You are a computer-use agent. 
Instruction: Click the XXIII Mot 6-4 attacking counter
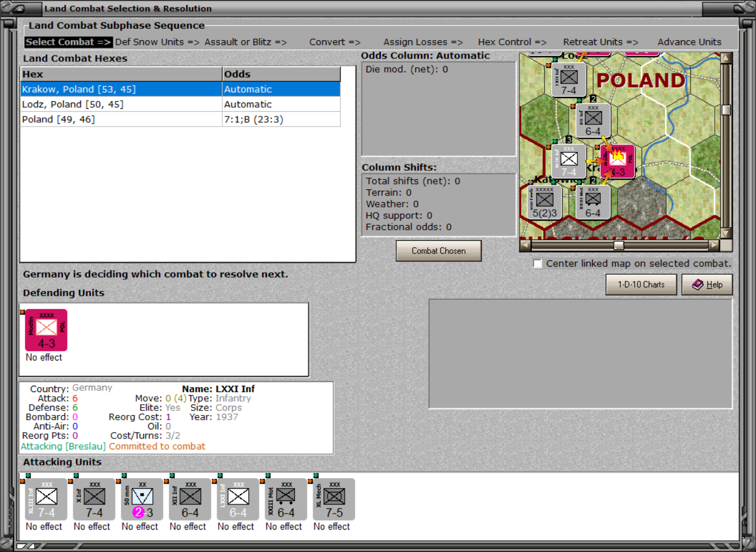(x=286, y=499)
